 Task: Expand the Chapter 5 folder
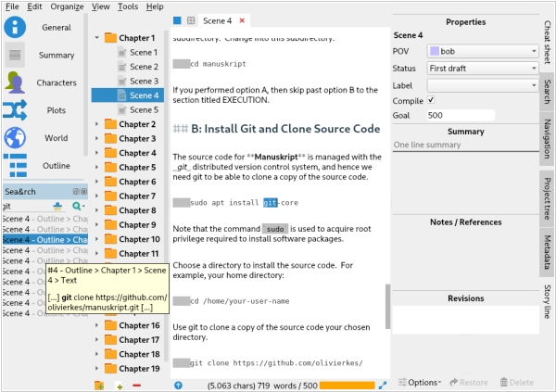pos(97,168)
